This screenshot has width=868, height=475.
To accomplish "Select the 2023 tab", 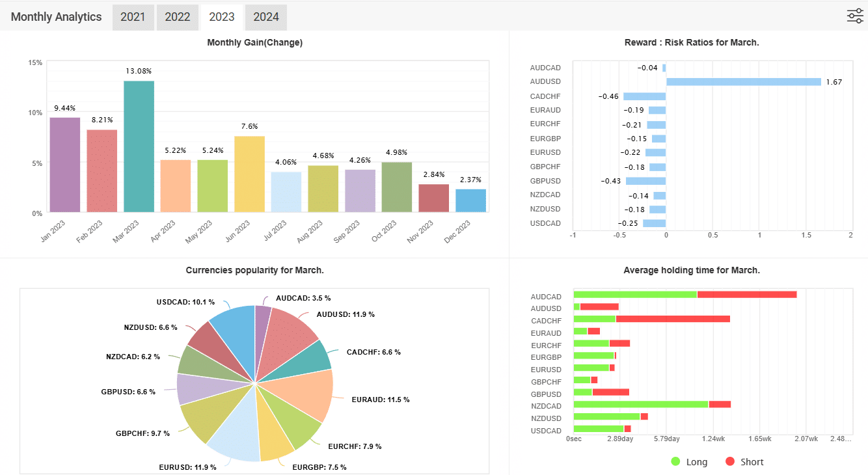I will click(221, 17).
